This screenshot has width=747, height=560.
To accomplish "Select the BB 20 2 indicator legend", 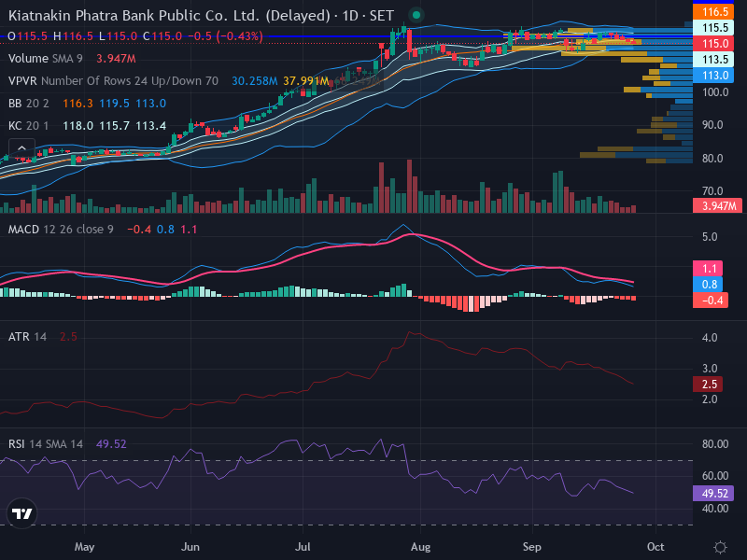I will (29, 104).
